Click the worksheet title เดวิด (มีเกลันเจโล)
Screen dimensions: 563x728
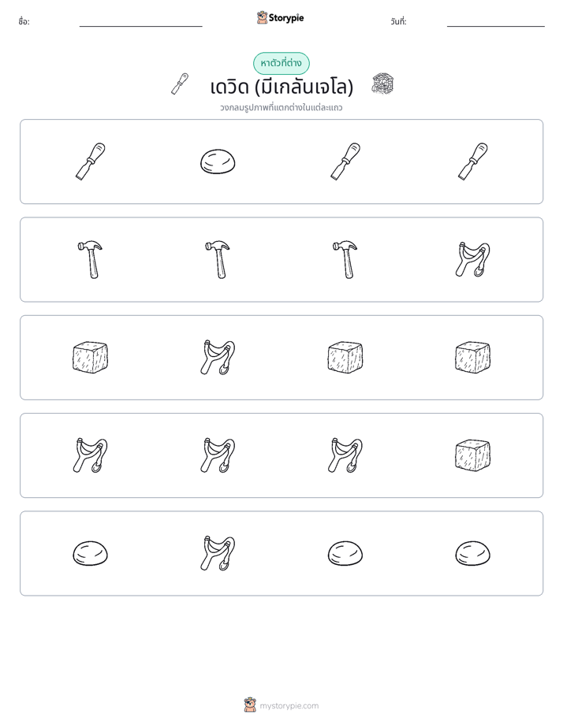(x=281, y=87)
